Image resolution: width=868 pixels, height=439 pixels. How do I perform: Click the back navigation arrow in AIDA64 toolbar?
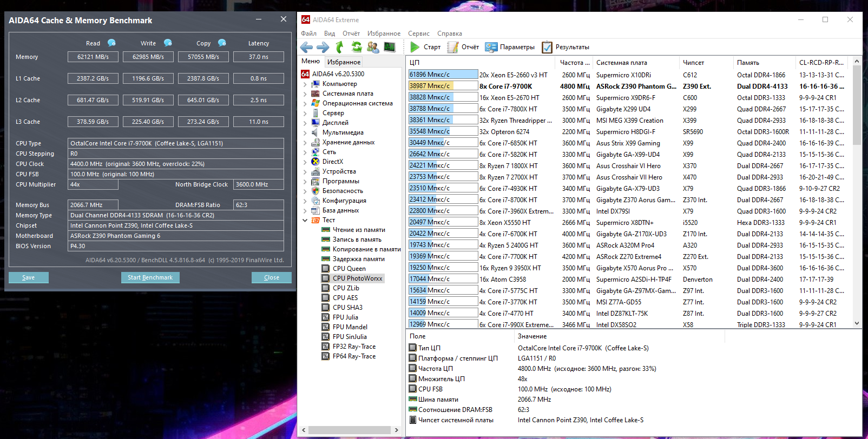click(306, 47)
